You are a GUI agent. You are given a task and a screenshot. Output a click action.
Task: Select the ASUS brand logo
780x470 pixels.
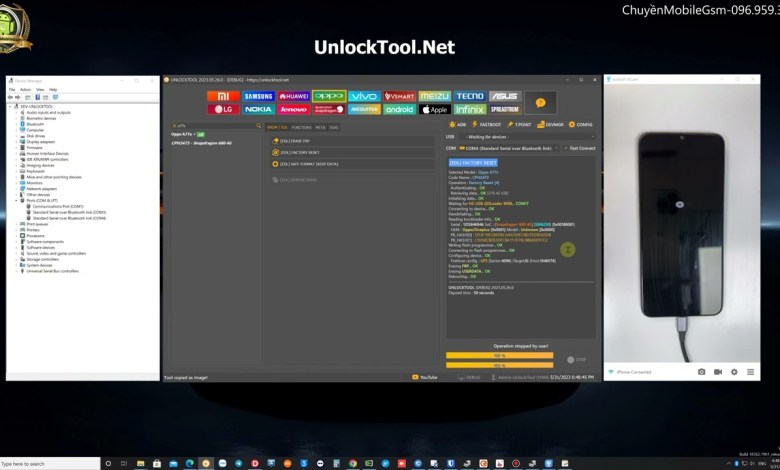tap(505, 96)
